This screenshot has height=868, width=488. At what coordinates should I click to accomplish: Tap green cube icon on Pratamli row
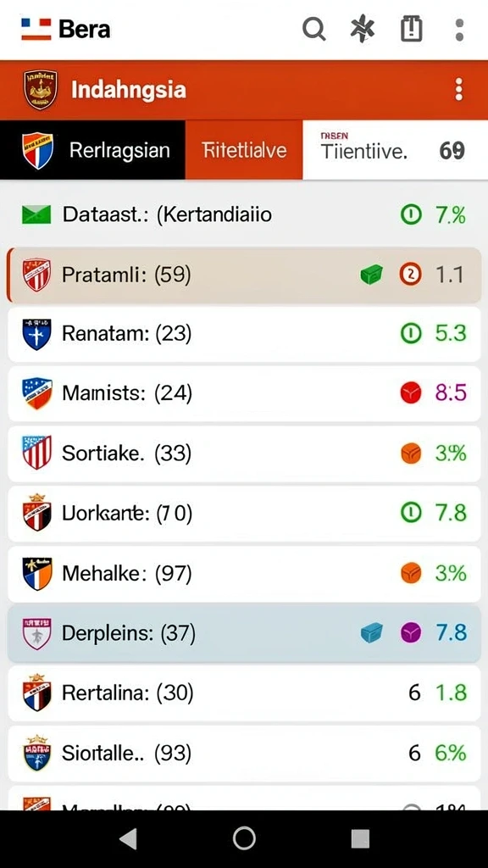371,274
